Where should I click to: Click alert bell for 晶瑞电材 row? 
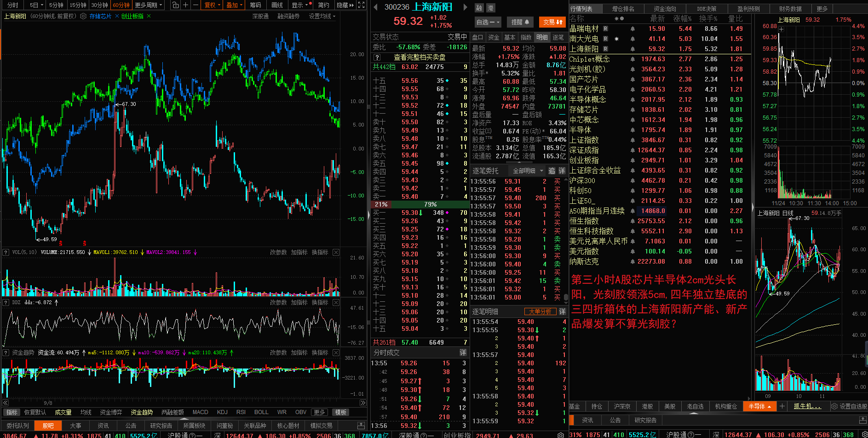point(633,29)
